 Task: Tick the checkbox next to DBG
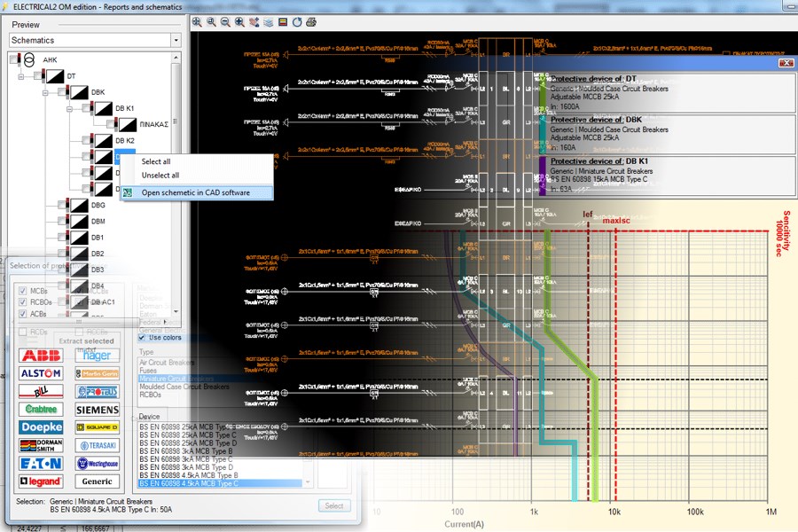pos(63,205)
